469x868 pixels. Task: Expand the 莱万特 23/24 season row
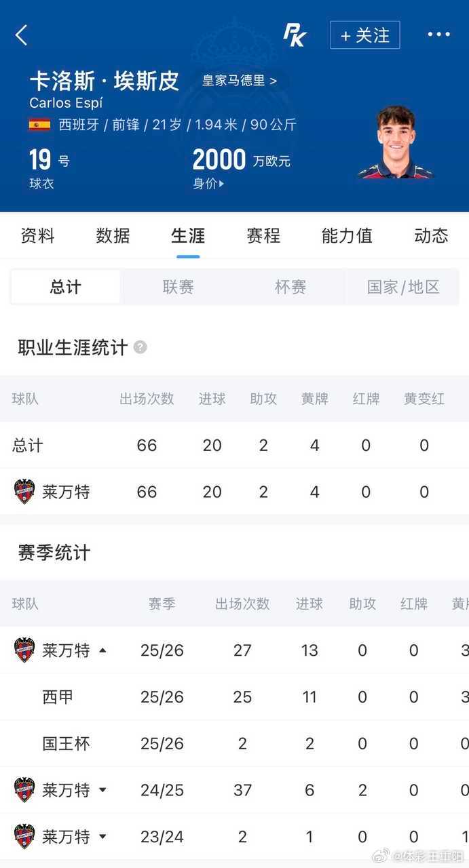click(102, 837)
